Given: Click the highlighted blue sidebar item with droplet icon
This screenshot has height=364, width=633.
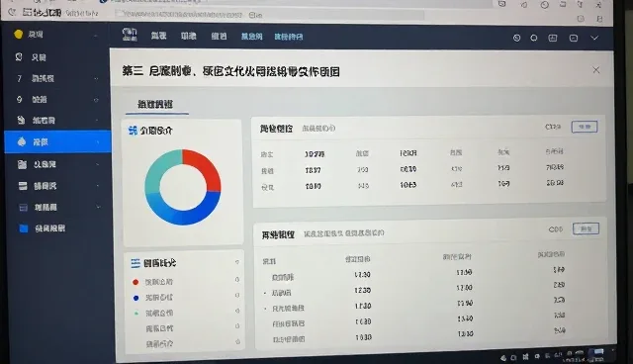Looking at the screenshot, I should [57, 141].
